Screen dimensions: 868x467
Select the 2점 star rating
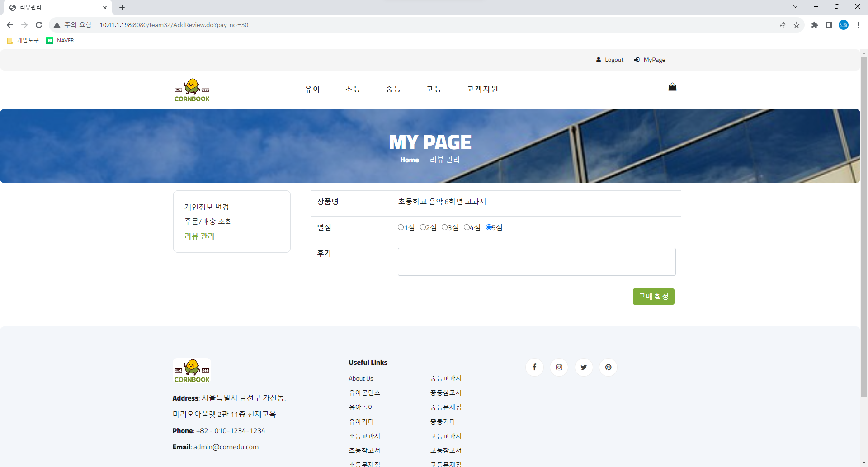click(423, 227)
